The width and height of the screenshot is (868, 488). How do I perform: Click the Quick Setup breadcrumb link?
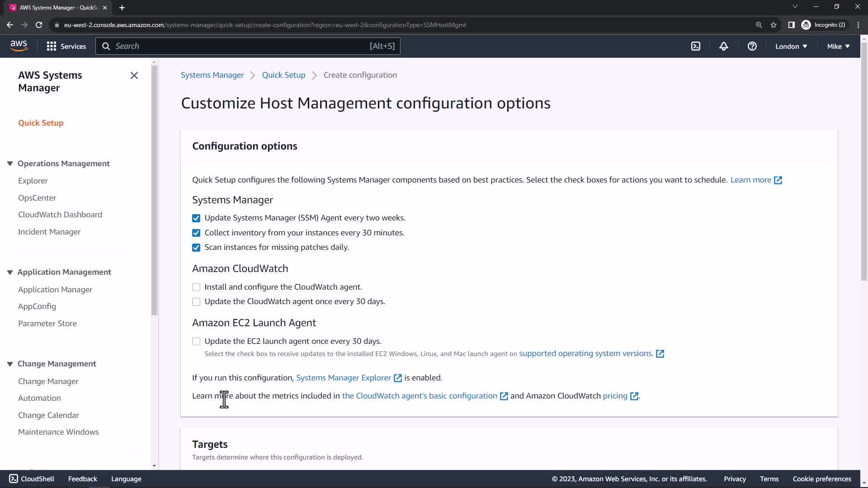[283, 75]
